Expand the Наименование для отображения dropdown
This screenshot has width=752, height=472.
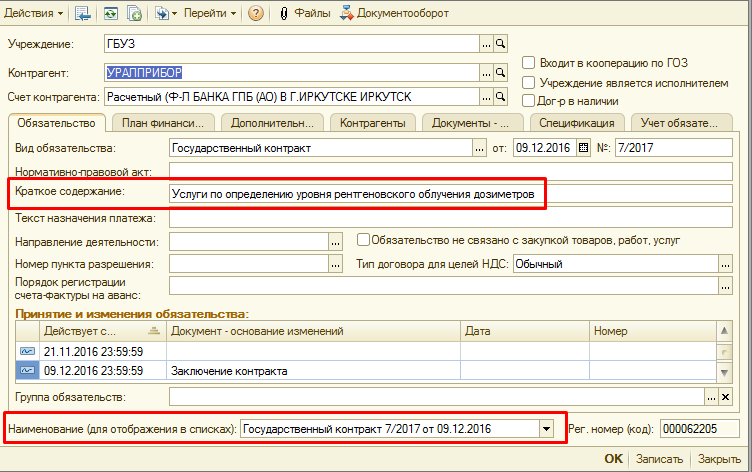point(546,428)
